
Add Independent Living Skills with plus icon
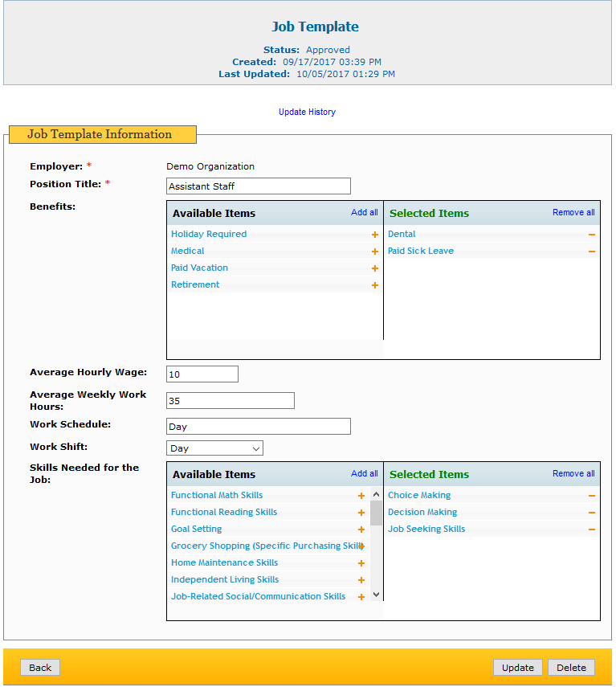tap(361, 580)
